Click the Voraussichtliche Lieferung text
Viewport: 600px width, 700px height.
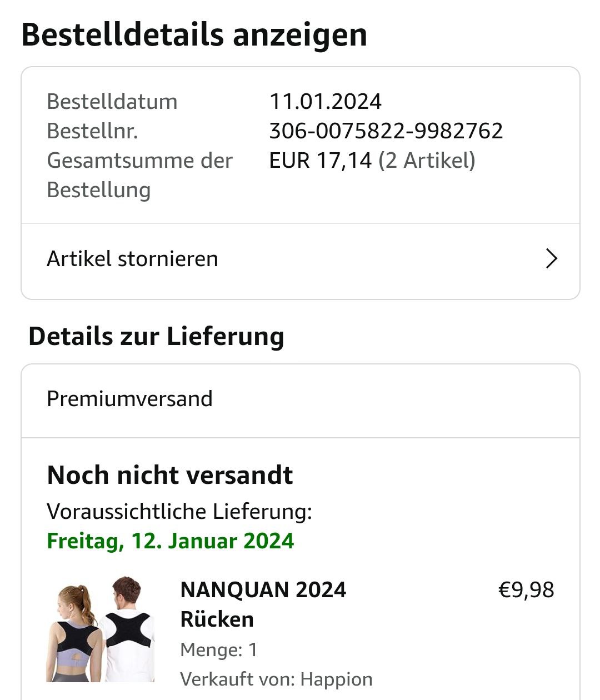click(x=179, y=511)
